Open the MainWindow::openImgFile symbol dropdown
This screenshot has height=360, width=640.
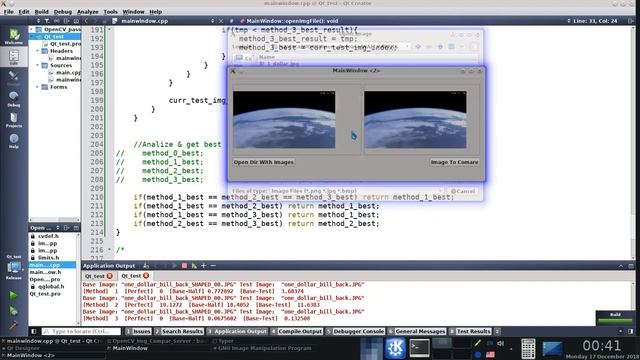(x=569, y=21)
